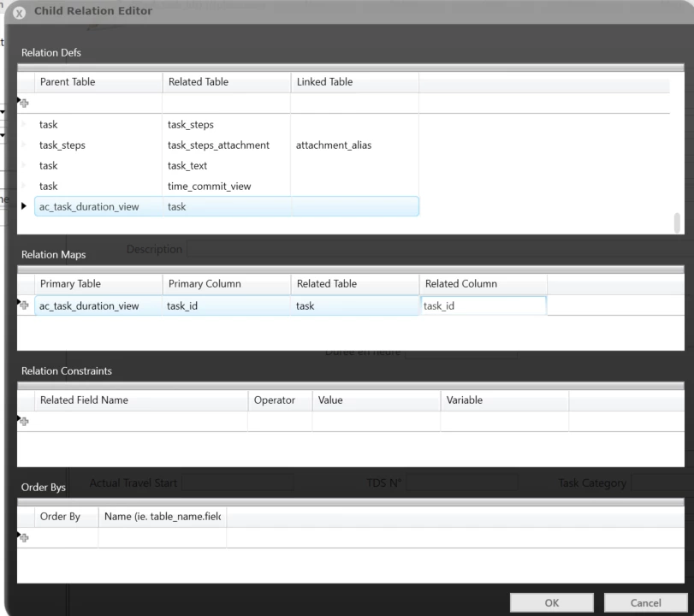
Task: Click inside the task_id Related Column field
Action: pos(483,305)
